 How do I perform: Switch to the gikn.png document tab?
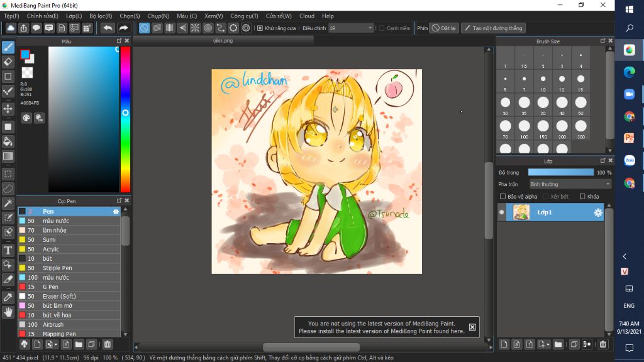(223, 41)
